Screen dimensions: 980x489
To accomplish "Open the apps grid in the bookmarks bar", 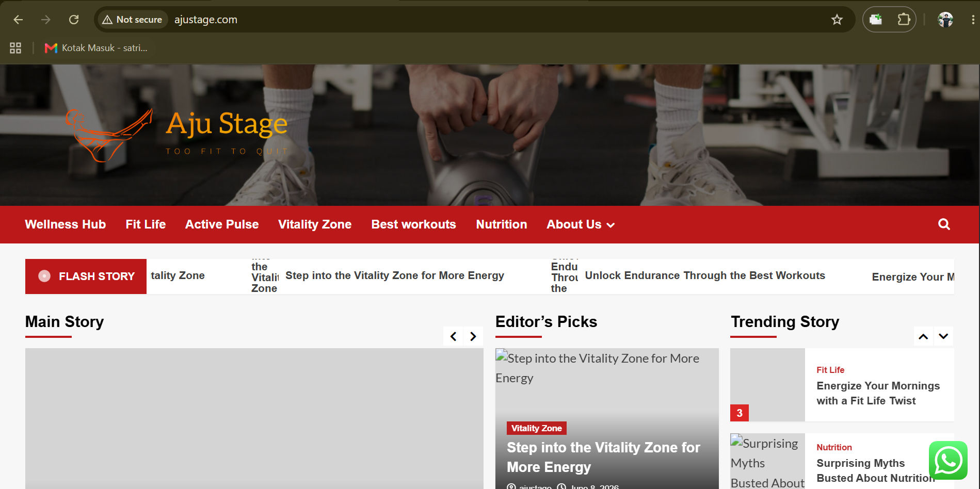I will pos(15,48).
